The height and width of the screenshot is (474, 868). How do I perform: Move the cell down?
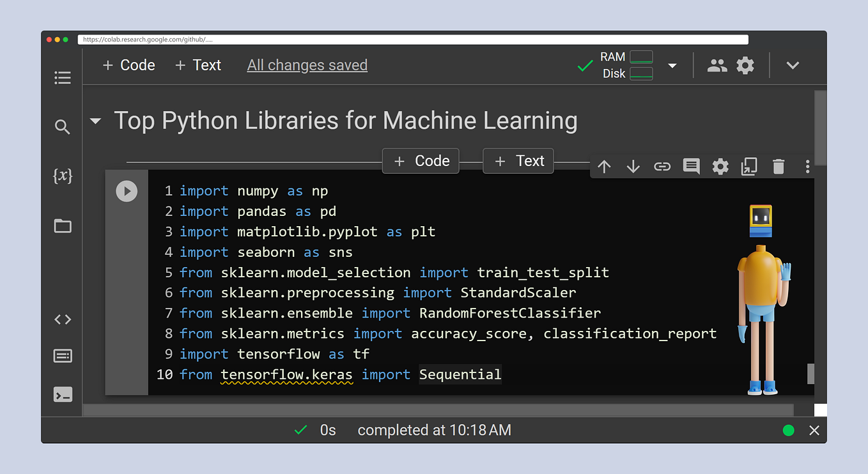[633, 166]
